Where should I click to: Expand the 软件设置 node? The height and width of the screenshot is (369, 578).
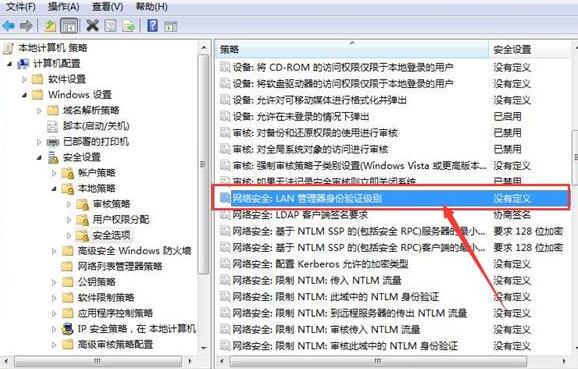coord(24,79)
